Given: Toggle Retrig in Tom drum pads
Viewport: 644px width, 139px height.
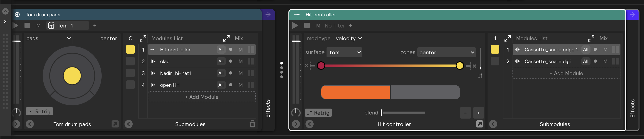Looking at the screenshot, I should (39, 112).
